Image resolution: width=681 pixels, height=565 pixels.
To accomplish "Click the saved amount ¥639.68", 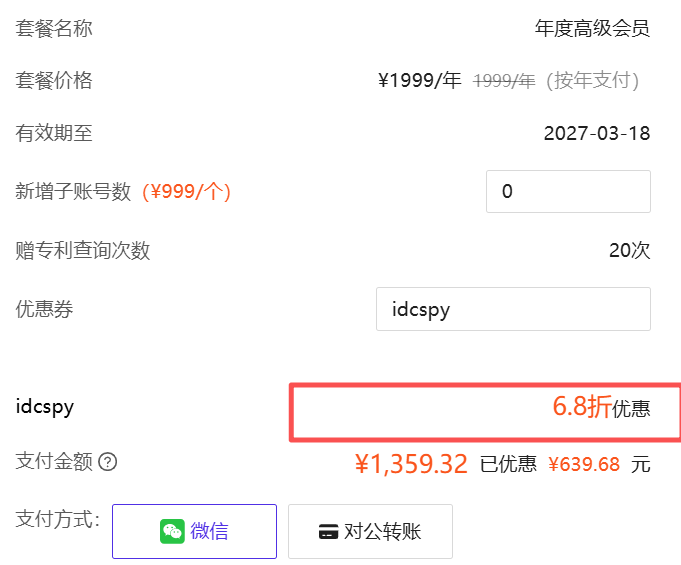I will pos(584,464).
